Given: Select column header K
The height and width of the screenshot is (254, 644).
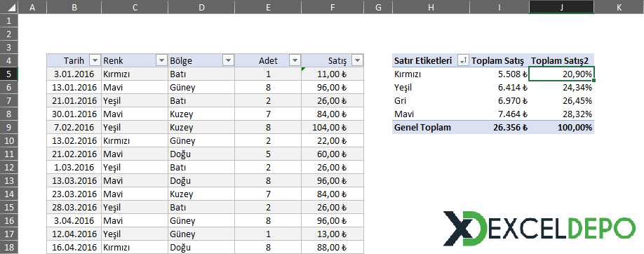Looking at the screenshot, I should (x=619, y=6).
